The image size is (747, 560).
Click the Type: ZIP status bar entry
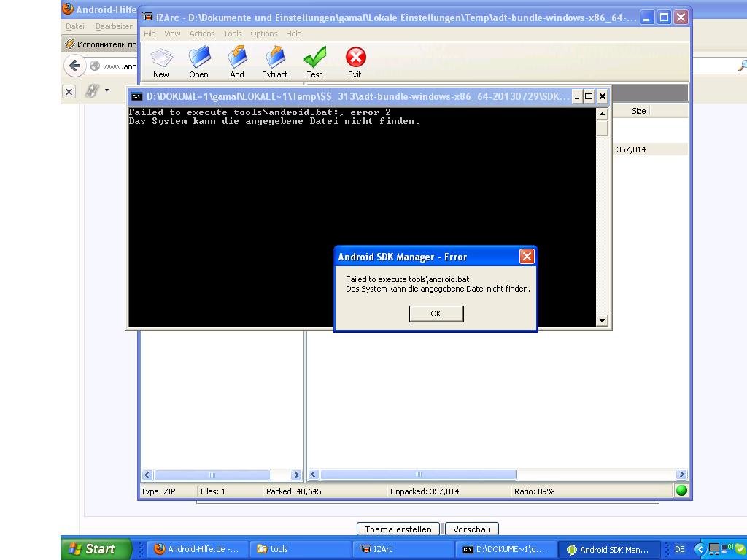tap(158, 491)
